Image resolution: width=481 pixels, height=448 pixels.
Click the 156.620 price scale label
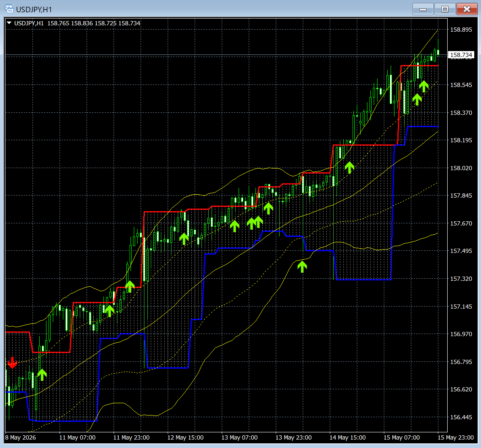[x=461, y=389]
